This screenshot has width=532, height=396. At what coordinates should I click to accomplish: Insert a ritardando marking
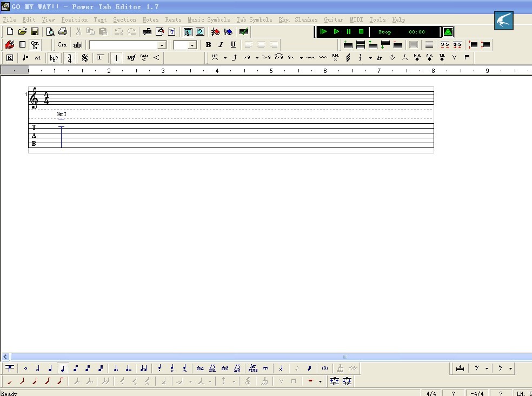click(38, 58)
